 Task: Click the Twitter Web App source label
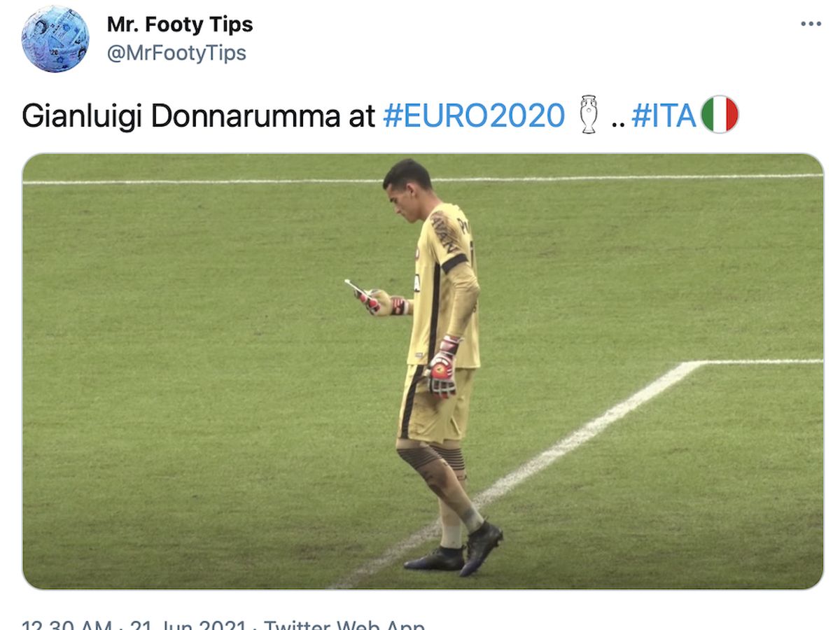pyautogui.click(x=344, y=624)
